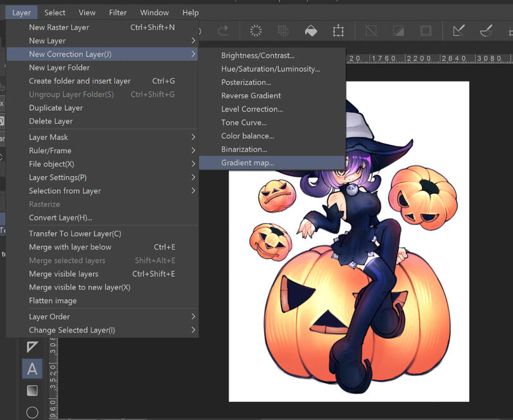The width and height of the screenshot is (513, 420).
Task: Select the Text tool marked A
Action: click(x=32, y=369)
